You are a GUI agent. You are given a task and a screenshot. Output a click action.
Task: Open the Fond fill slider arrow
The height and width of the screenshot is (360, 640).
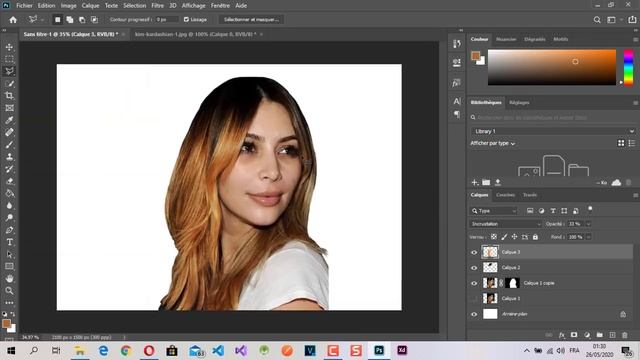click(588, 237)
